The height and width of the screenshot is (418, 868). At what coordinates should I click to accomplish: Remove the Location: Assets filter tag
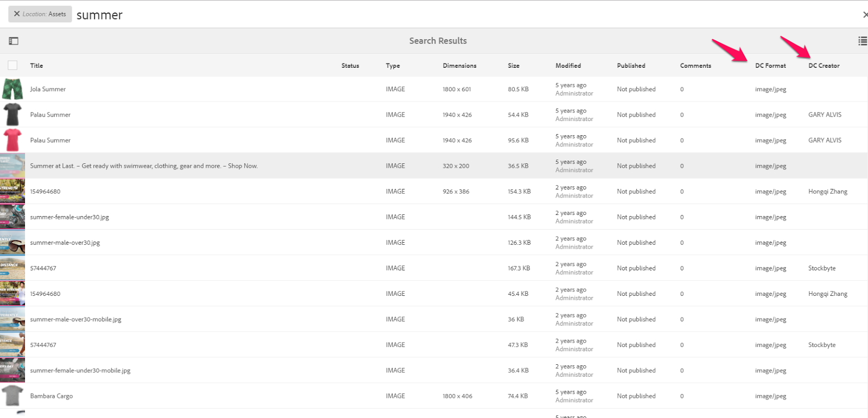coord(17,14)
